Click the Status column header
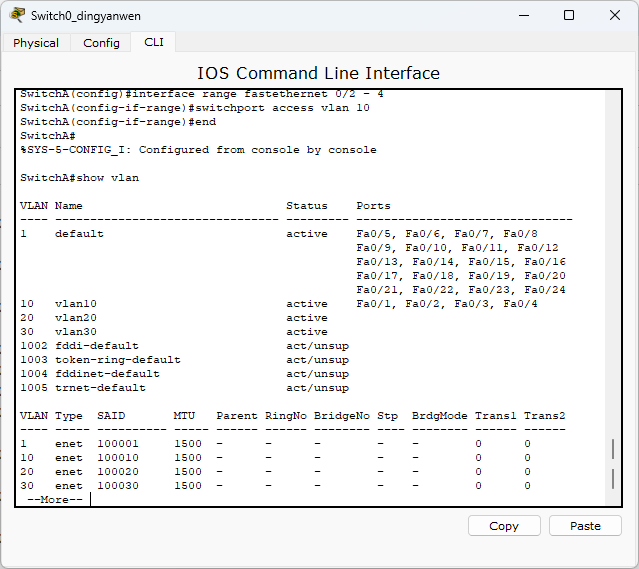This screenshot has width=639, height=569. coord(306,206)
